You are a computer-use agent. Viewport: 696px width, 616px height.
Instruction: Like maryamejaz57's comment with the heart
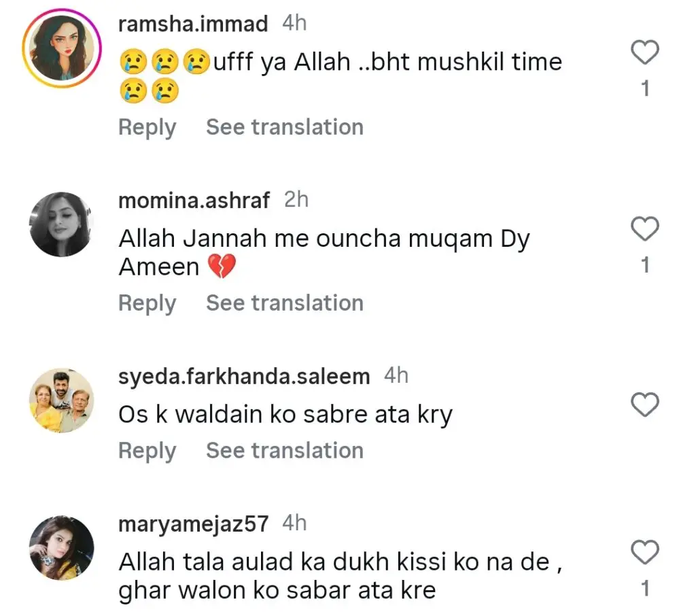645,552
